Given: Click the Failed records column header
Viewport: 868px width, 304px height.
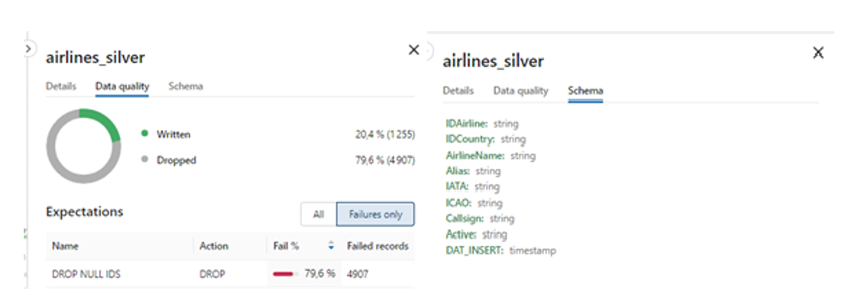Looking at the screenshot, I should coord(377,246).
